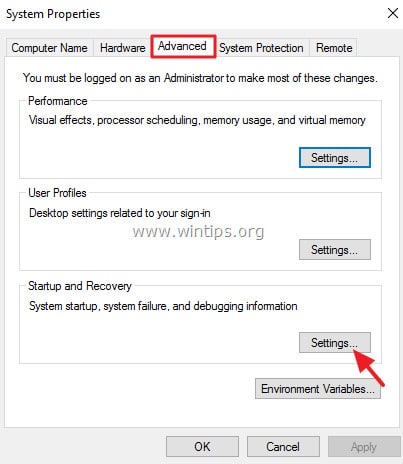The width and height of the screenshot is (403, 464).
Task: Switch to the Computer Name tab
Action: [50, 48]
